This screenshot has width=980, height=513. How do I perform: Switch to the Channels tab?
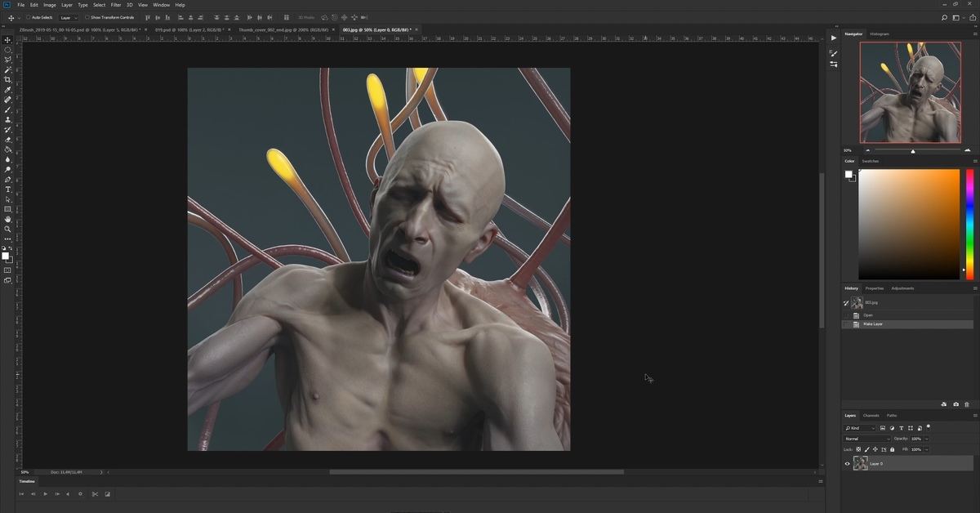coord(871,416)
